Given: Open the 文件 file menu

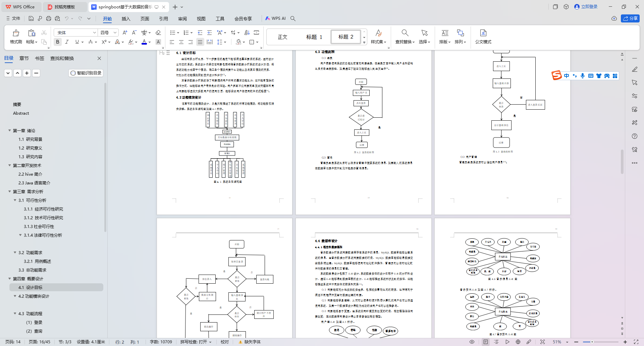Looking at the screenshot, I should coord(13,18).
